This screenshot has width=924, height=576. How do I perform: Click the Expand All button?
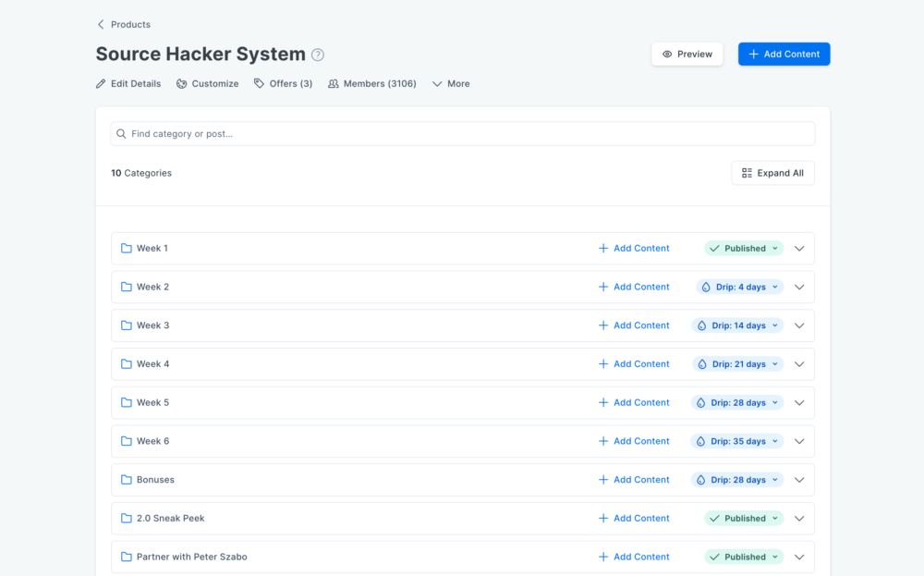click(772, 173)
